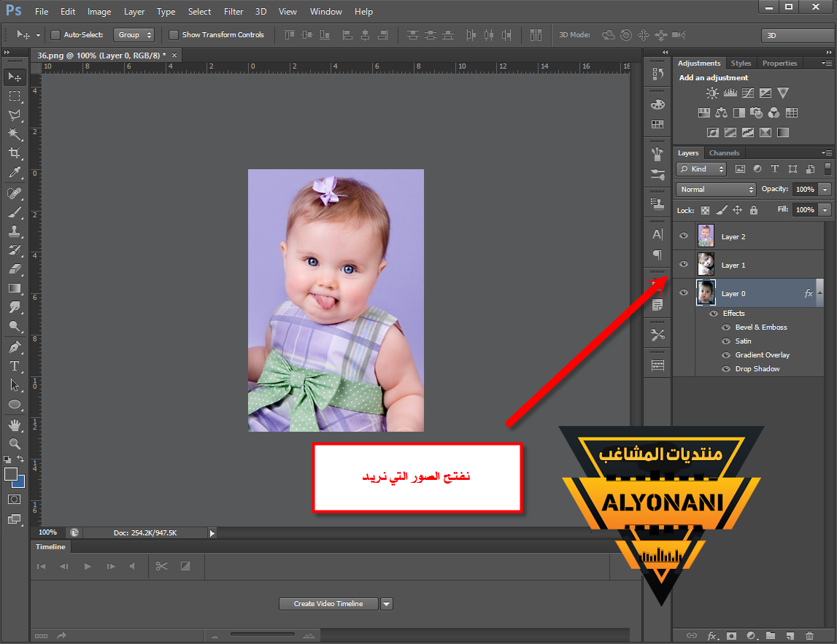Open the Auto-Select Group dropdown
The height and width of the screenshot is (644, 837).
tap(135, 35)
